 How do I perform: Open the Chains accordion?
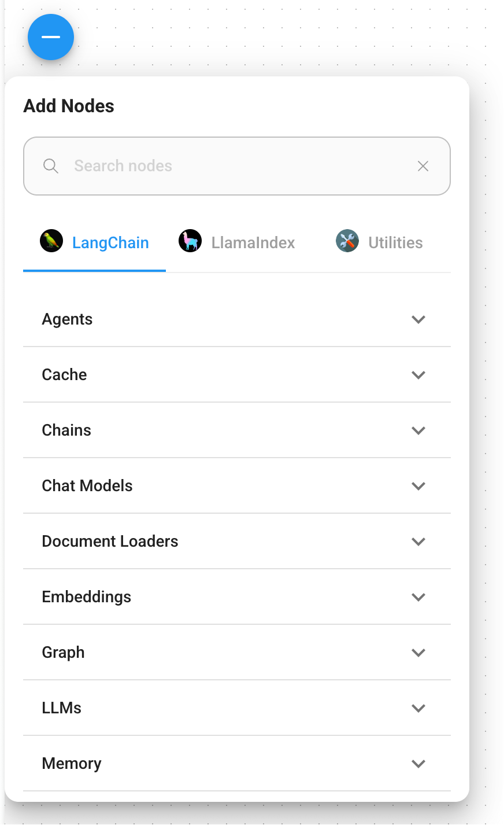coord(237,430)
